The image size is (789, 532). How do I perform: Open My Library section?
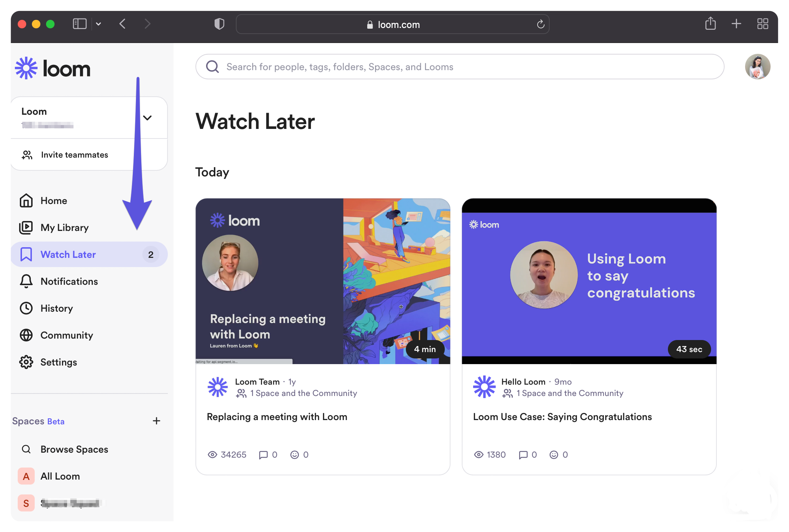point(64,227)
